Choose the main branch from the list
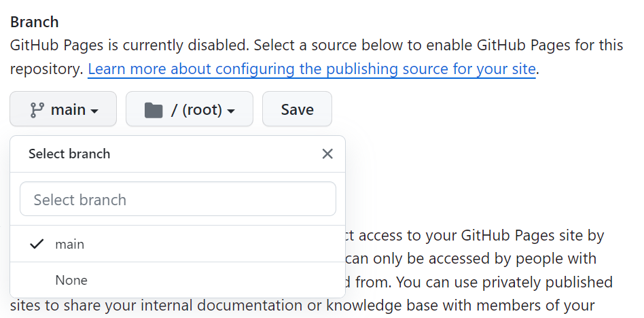 [x=70, y=244]
